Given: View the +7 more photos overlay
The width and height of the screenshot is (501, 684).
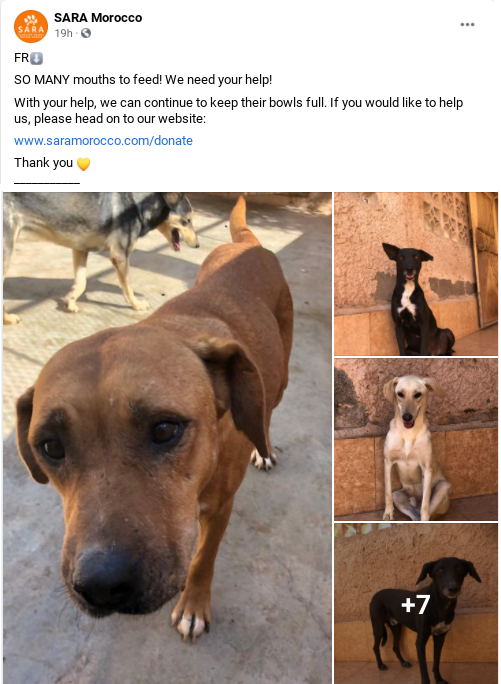Looking at the screenshot, I should coord(415,604).
